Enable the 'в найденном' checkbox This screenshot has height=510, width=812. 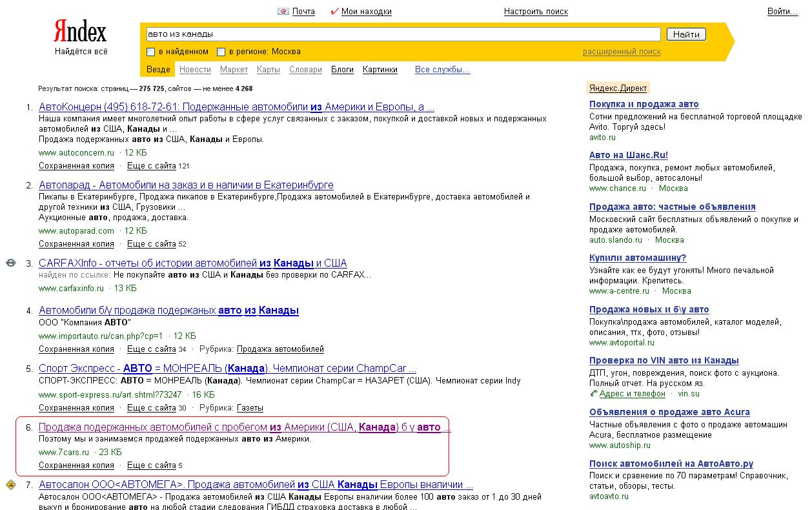[x=151, y=52]
